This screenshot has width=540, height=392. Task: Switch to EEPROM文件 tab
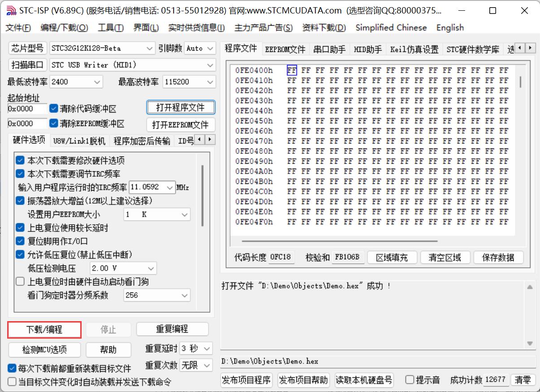(285, 49)
